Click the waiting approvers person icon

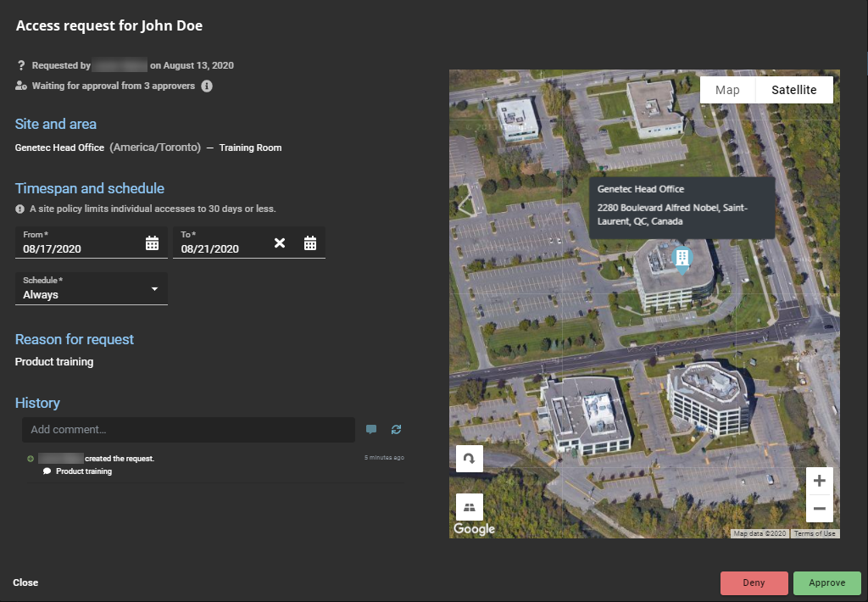point(21,86)
